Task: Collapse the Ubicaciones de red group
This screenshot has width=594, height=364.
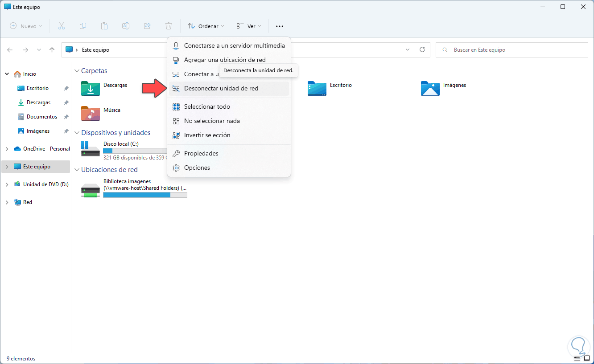Action: [77, 170]
